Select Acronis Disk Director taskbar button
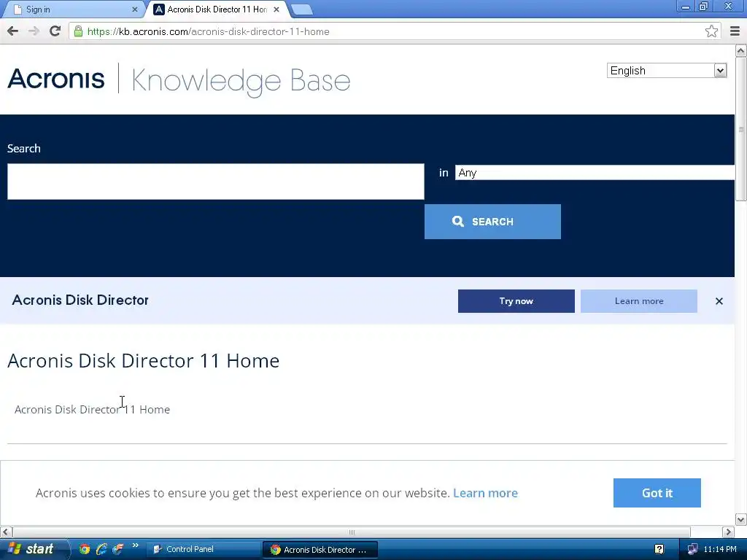This screenshot has width=747, height=560. [320, 550]
